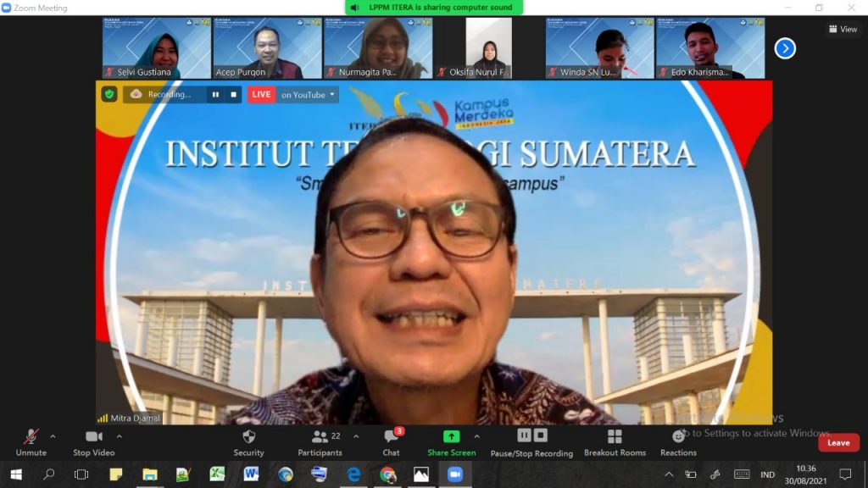Unmute the microphone in Zoom
The height and width of the screenshot is (488, 868).
click(x=31, y=442)
